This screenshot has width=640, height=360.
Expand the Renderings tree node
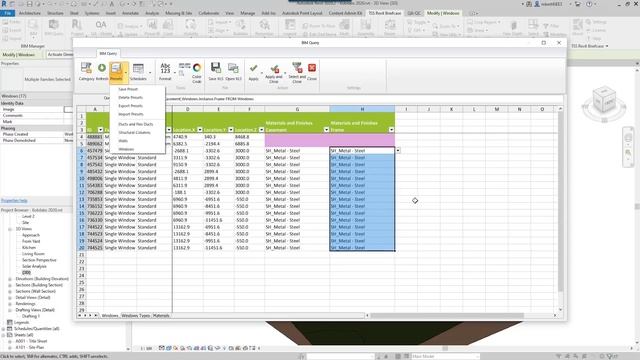click(x=10, y=304)
